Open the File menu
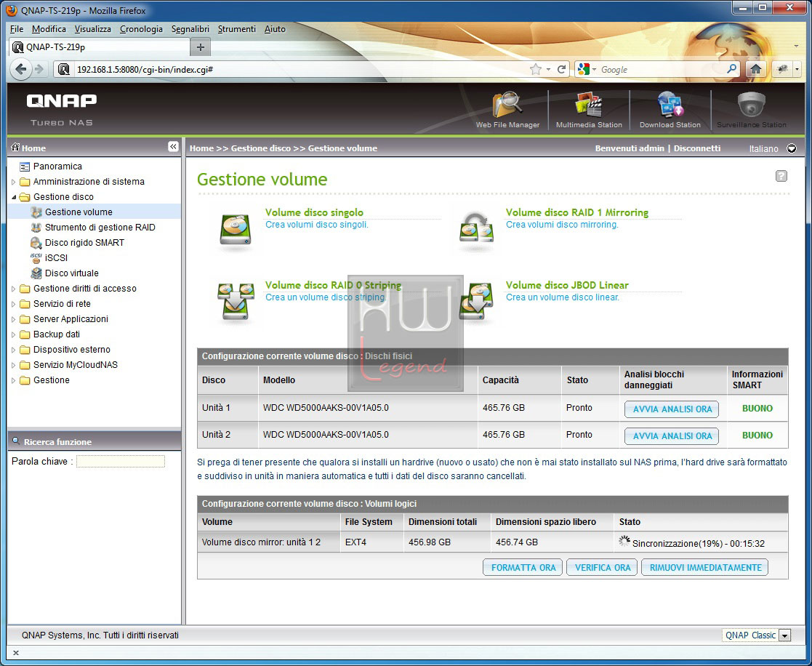This screenshot has width=812, height=666. [17, 29]
